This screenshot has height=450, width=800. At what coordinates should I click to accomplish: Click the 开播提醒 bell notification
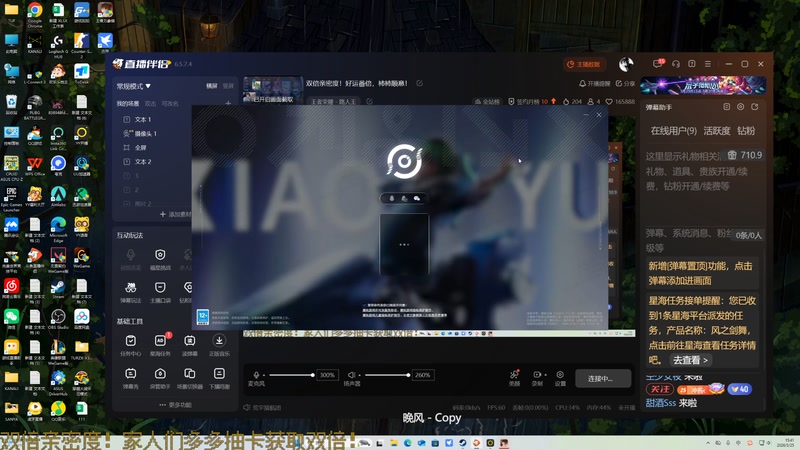point(594,83)
